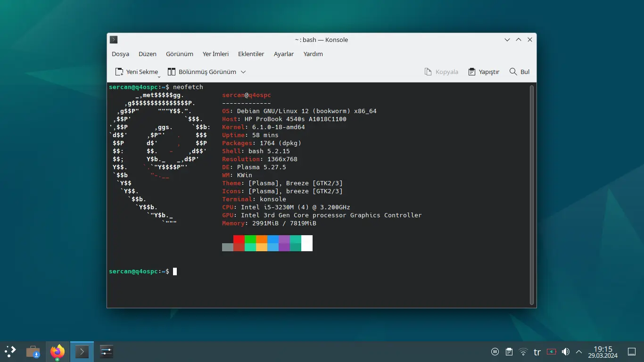Screen dimensions: 644x362
Task: Click the show desktop button
Action: pyautogui.click(x=632, y=352)
